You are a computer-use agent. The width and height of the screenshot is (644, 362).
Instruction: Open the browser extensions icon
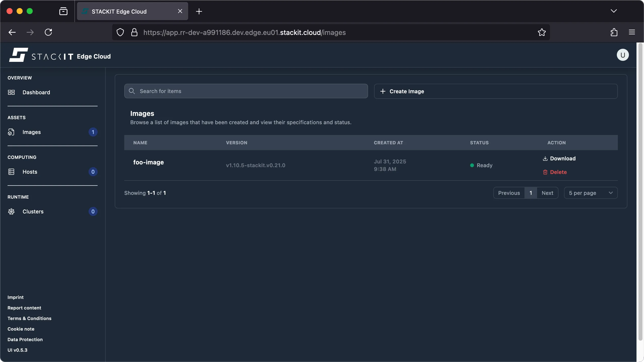coord(614,32)
